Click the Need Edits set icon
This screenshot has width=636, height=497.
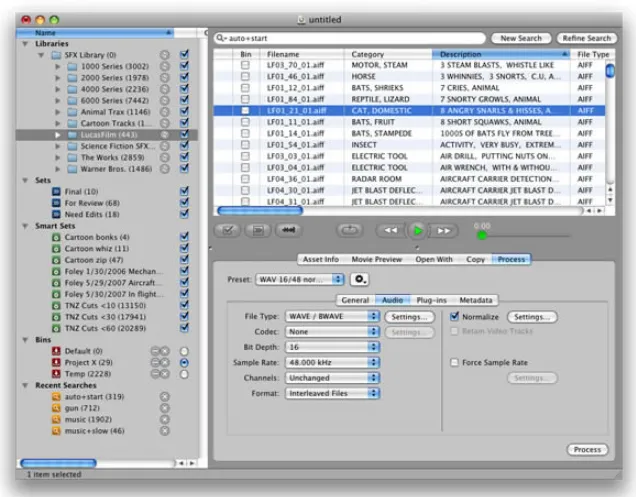pos(56,214)
